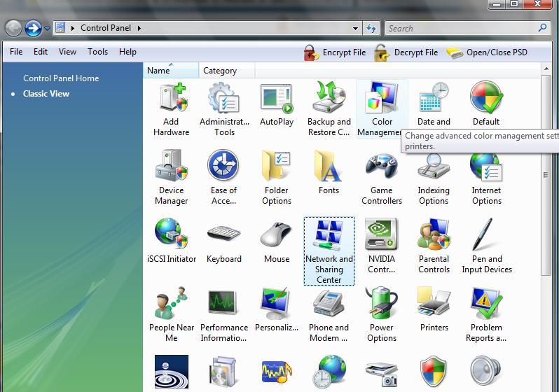Click the Control Panel breadcrumb text

[x=106, y=28]
